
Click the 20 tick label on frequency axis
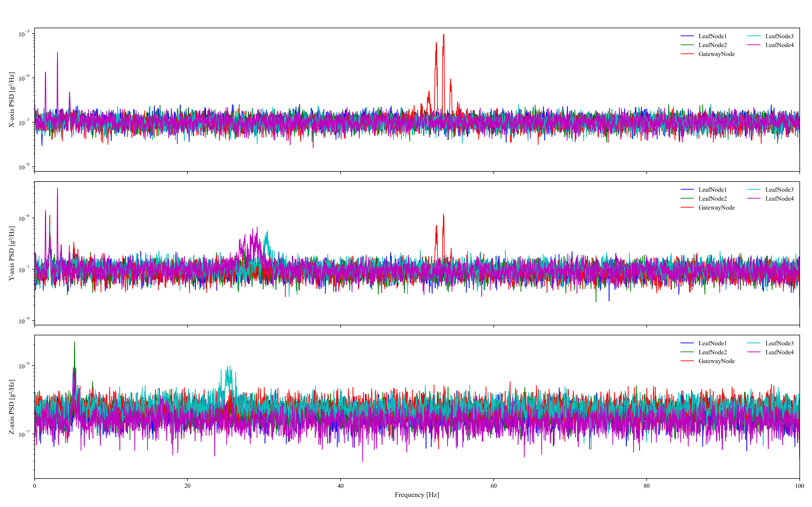(x=187, y=486)
